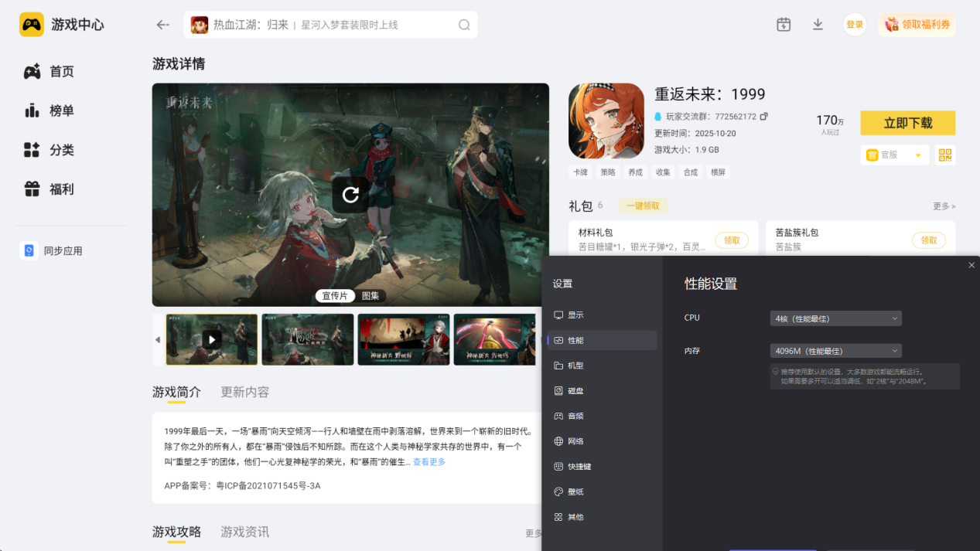The image size is (980, 551).
Task: Click 查看更多 in the game introduction
Action: pos(428,461)
